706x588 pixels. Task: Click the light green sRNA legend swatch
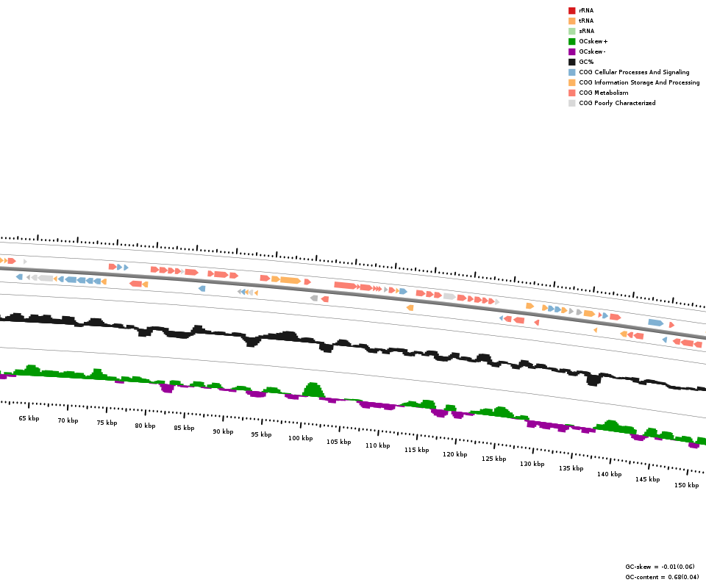(x=571, y=31)
